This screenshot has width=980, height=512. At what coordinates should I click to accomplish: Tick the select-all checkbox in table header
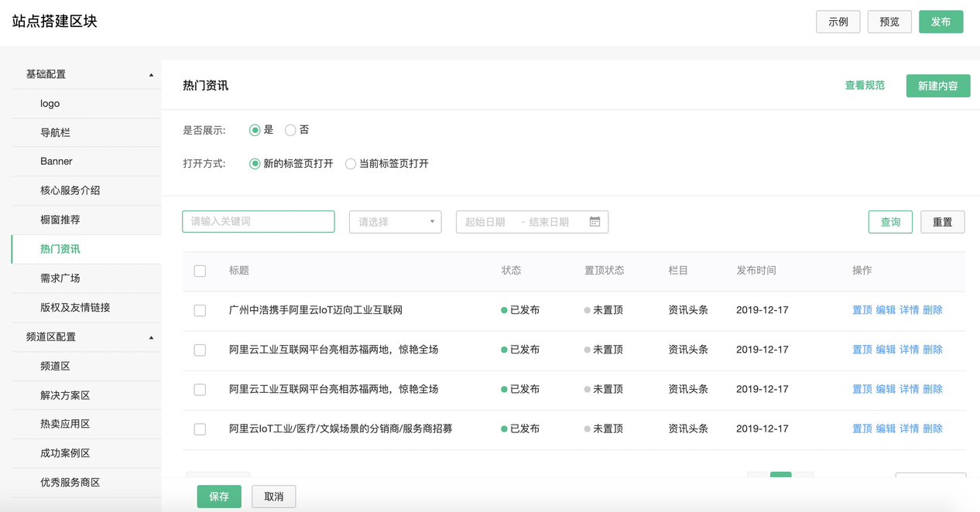[x=200, y=271]
